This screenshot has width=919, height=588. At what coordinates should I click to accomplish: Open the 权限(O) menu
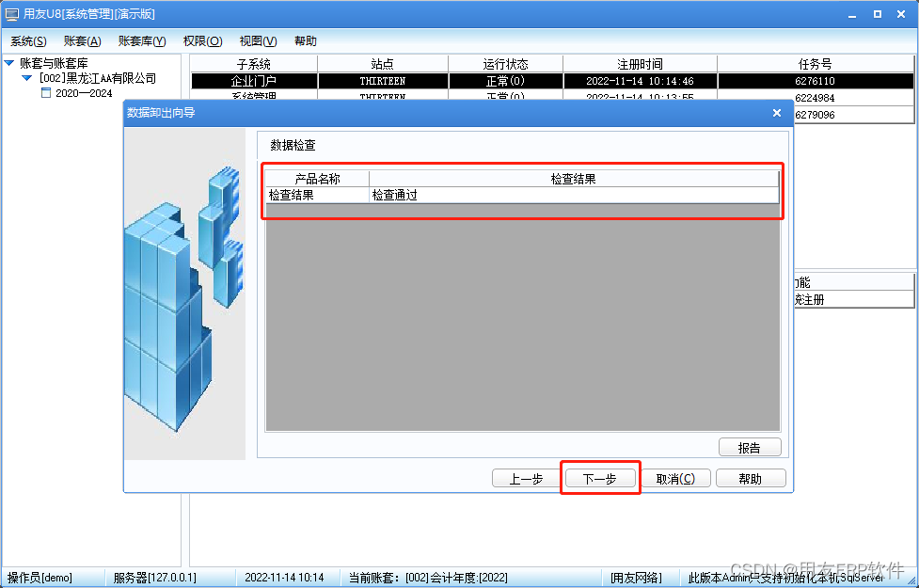coord(202,41)
